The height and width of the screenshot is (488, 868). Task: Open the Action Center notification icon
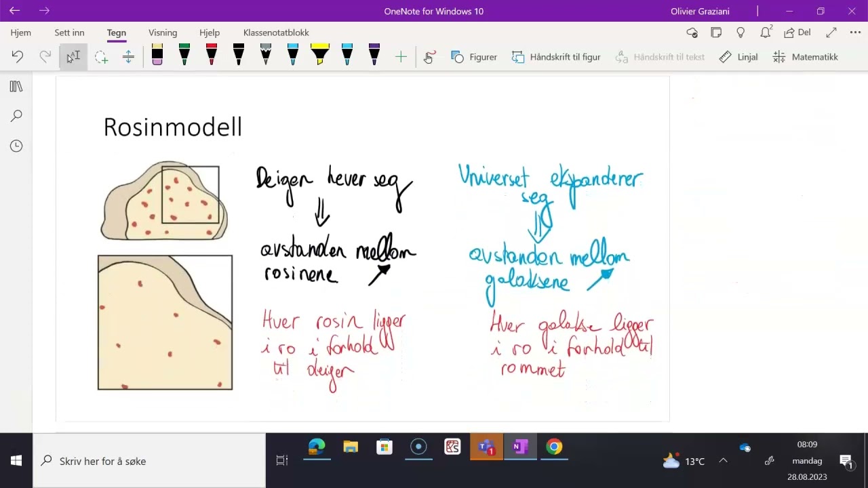click(846, 461)
